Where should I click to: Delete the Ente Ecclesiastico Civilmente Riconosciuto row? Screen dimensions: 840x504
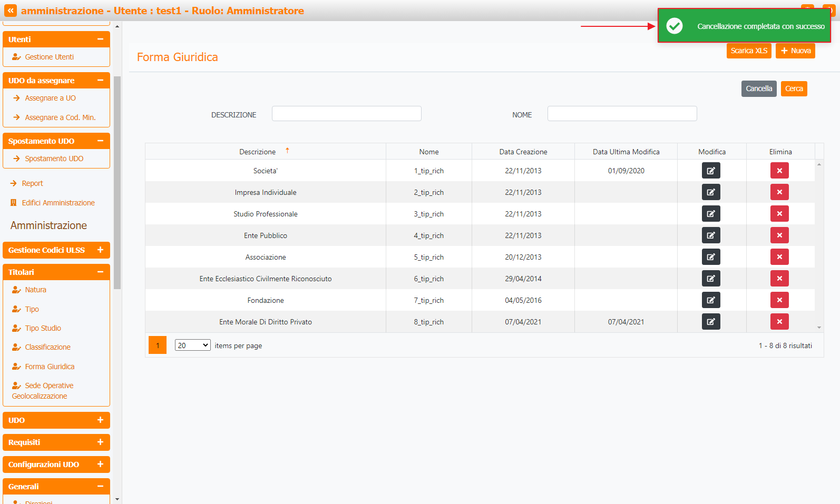779,279
